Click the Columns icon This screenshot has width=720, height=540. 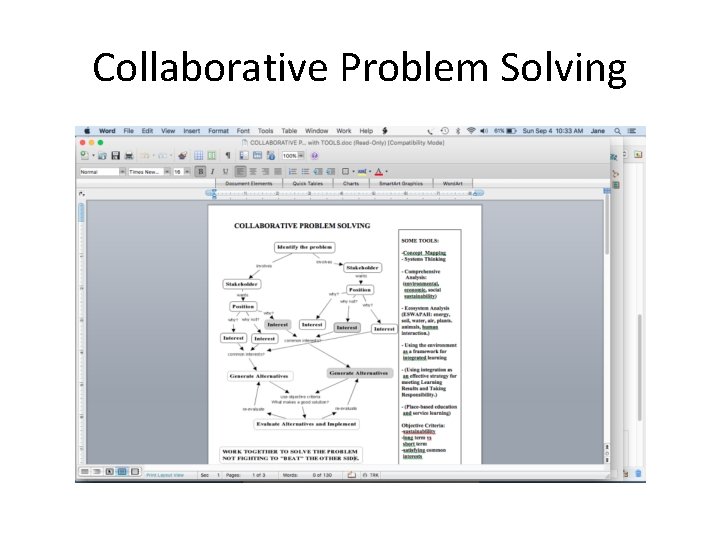coord(212,156)
